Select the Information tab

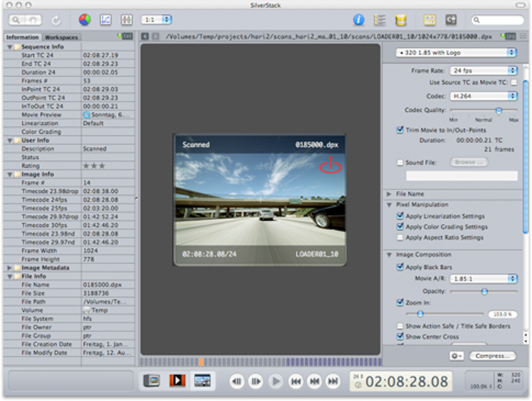22,37
